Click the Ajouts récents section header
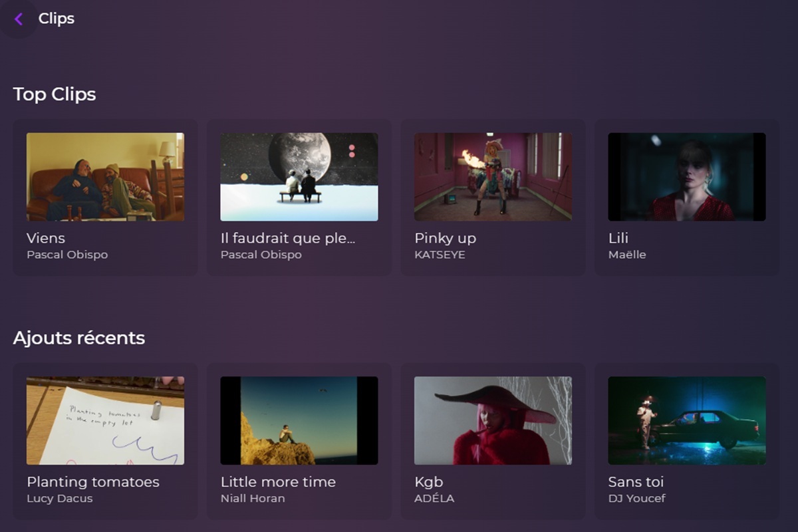This screenshot has width=798, height=532. 78,338
